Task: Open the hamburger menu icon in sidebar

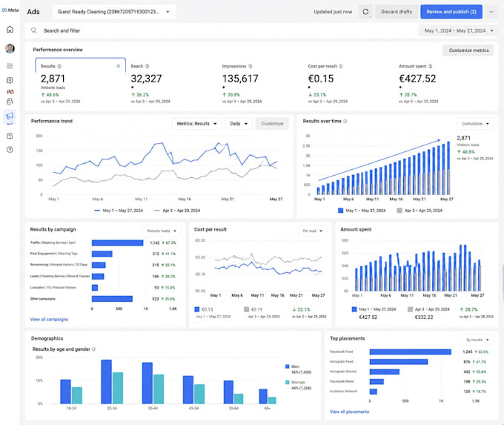Action: (10, 66)
